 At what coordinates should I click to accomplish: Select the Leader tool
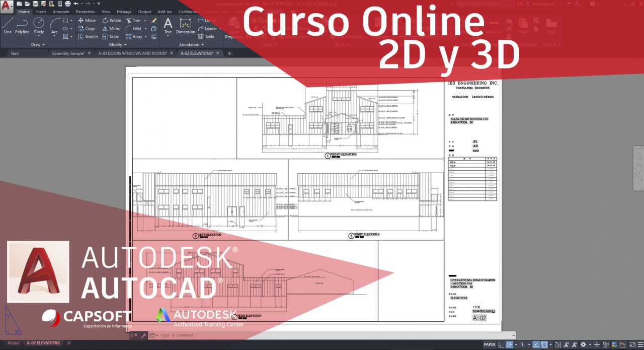click(207, 29)
